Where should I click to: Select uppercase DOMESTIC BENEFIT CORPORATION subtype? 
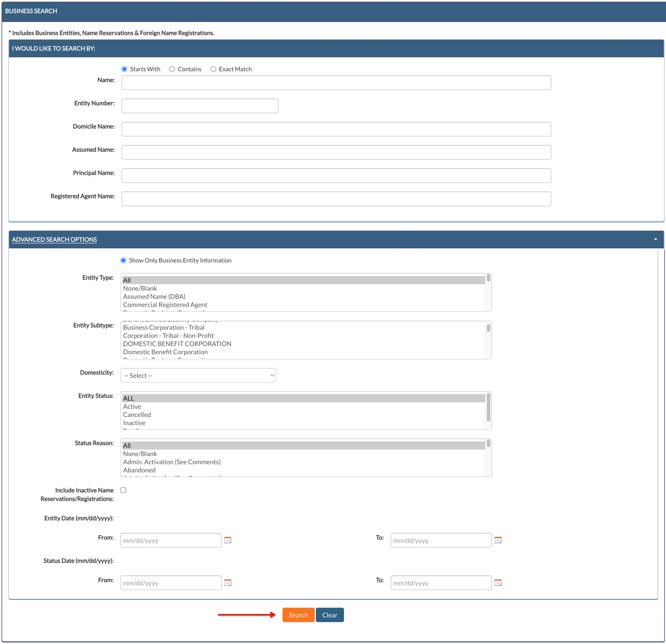coord(303,344)
